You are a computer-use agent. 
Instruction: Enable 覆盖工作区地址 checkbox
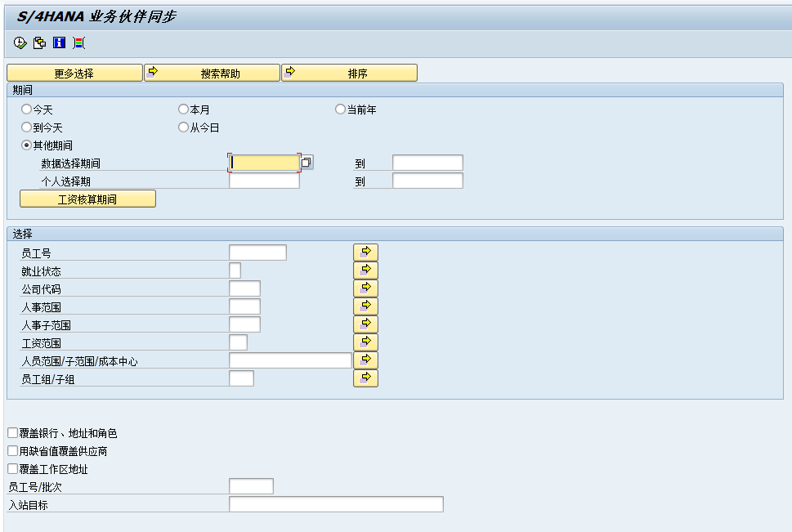pyautogui.click(x=11, y=468)
